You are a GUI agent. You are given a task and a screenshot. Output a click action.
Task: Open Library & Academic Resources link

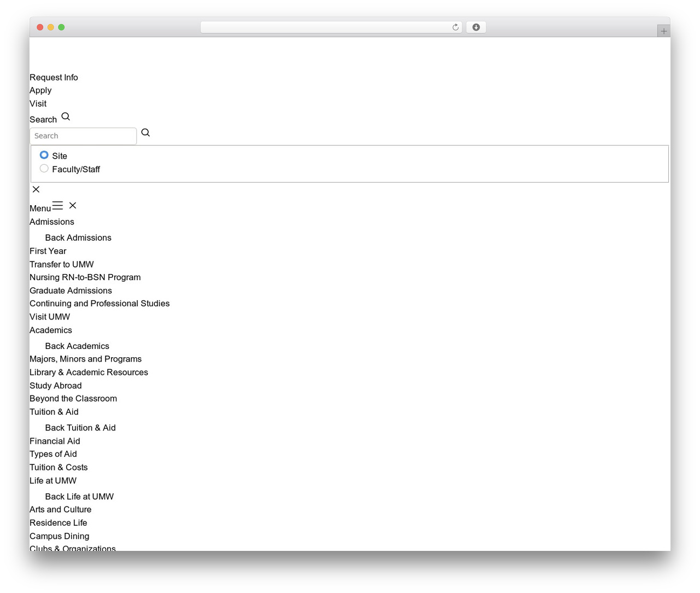(x=89, y=373)
